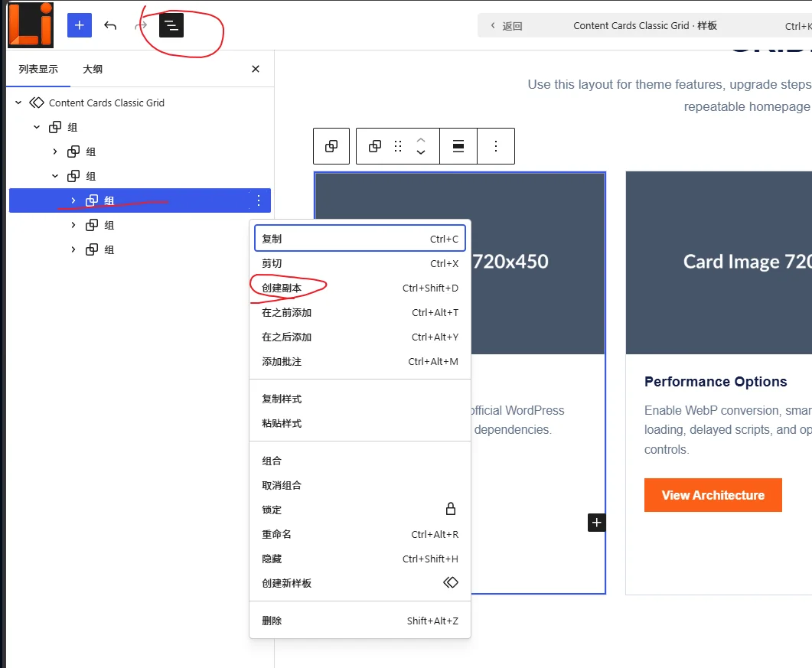Toggle the list view document overview

(x=171, y=25)
